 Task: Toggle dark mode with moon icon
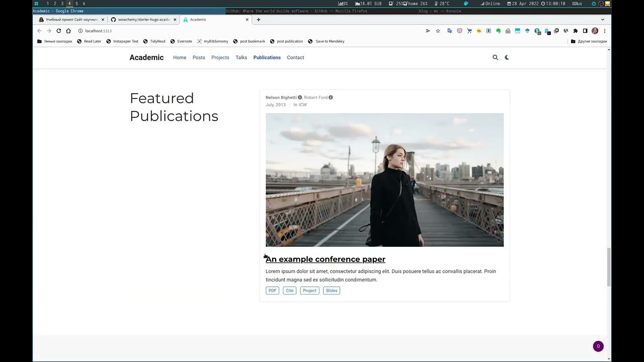tap(507, 57)
